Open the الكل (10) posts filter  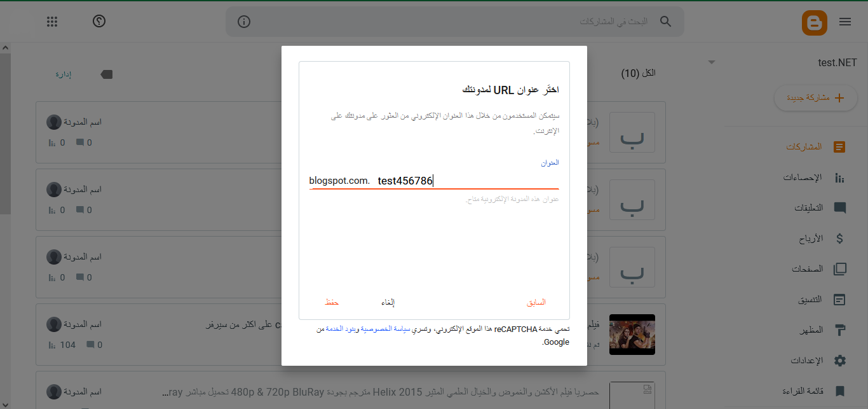638,74
